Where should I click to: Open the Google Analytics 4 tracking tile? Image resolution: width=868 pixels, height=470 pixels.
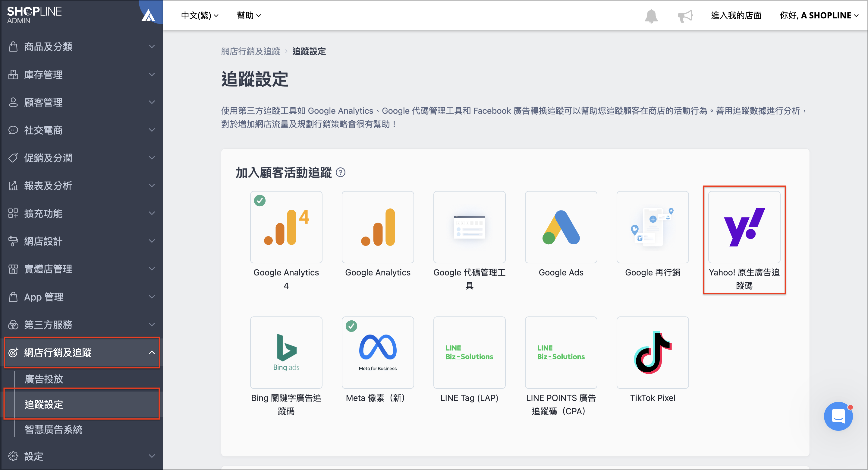tap(286, 227)
